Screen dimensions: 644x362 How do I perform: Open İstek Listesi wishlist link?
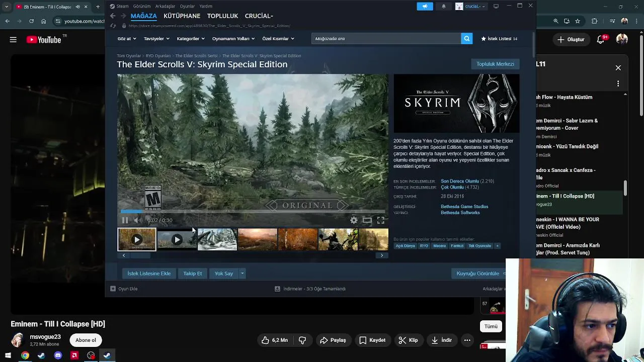coord(499,39)
